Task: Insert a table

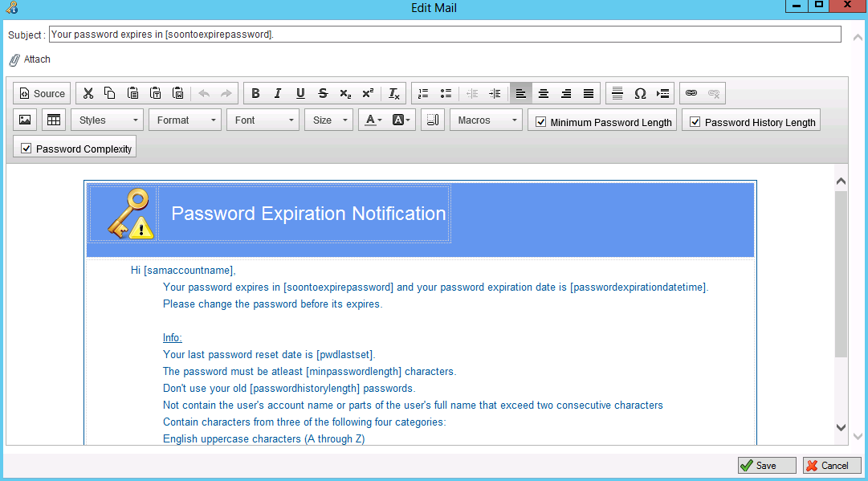Action: pyautogui.click(x=53, y=120)
